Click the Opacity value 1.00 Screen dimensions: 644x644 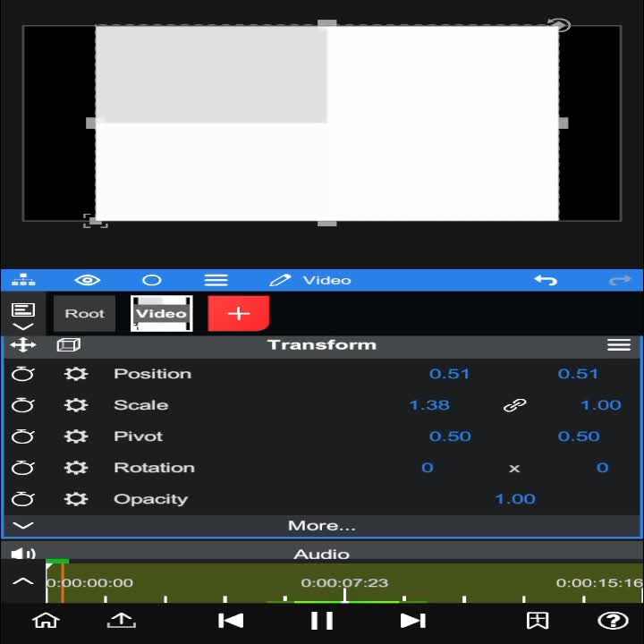pyautogui.click(x=515, y=498)
